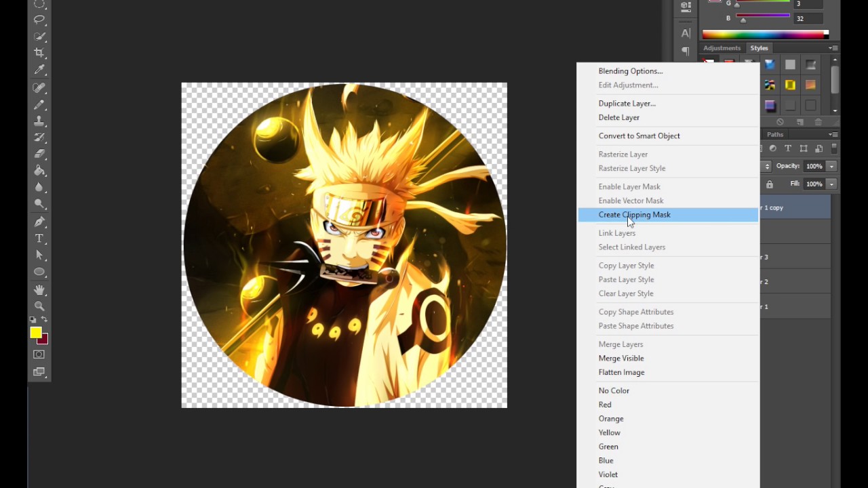Select the Dodge tool
The width and height of the screenshot is (868, 488).
pyautogui.click(x=39, y=204)
